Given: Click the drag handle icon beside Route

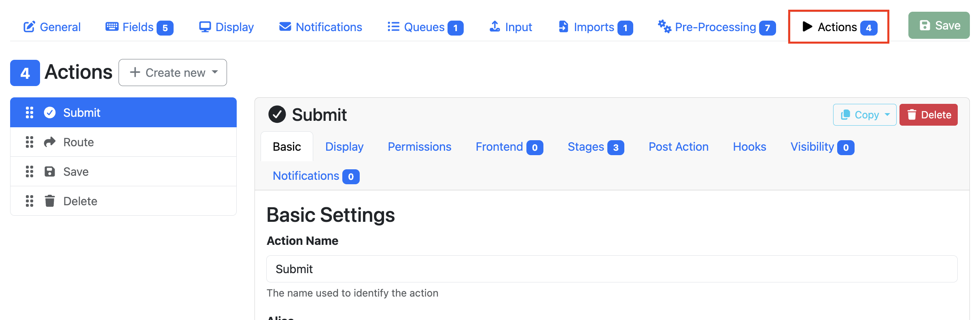Looking at the screenshot, I should click(x=30, y=142).
